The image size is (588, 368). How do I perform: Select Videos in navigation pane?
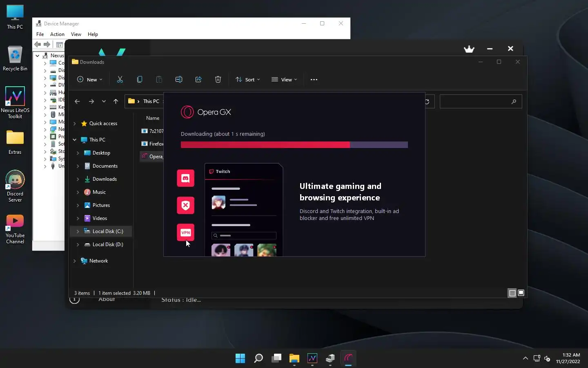coord(100,218)
